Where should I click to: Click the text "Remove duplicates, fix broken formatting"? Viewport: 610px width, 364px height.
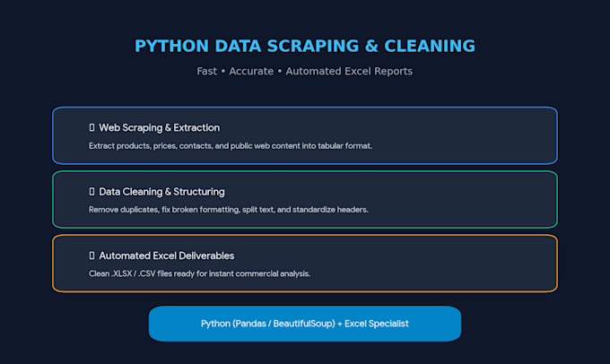point(164,210)
